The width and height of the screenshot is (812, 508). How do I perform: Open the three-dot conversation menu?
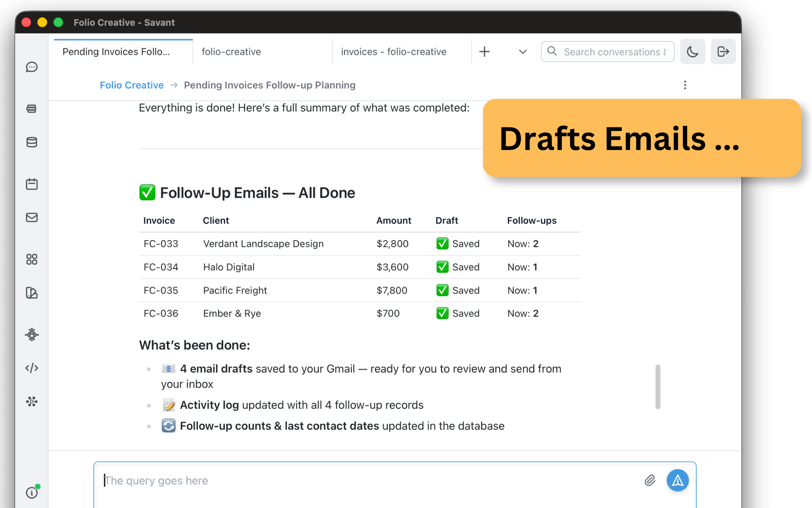click(685, 85)
